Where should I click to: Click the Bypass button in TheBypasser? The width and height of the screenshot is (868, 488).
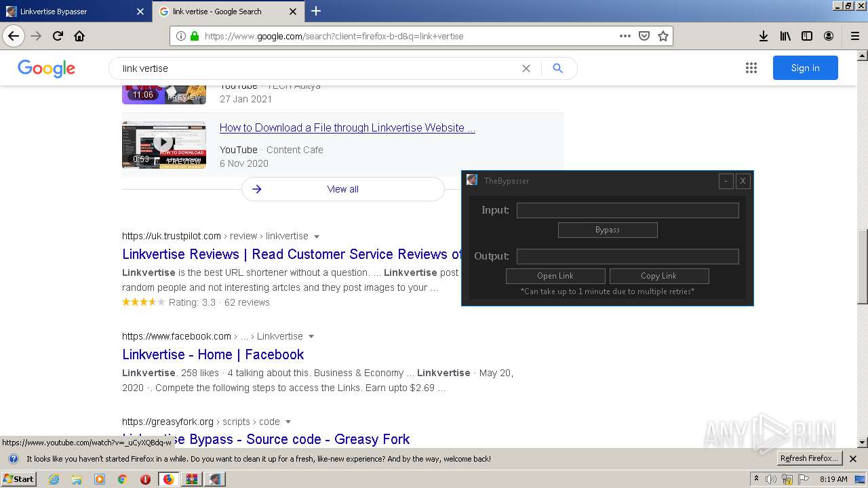click(608, 230)
